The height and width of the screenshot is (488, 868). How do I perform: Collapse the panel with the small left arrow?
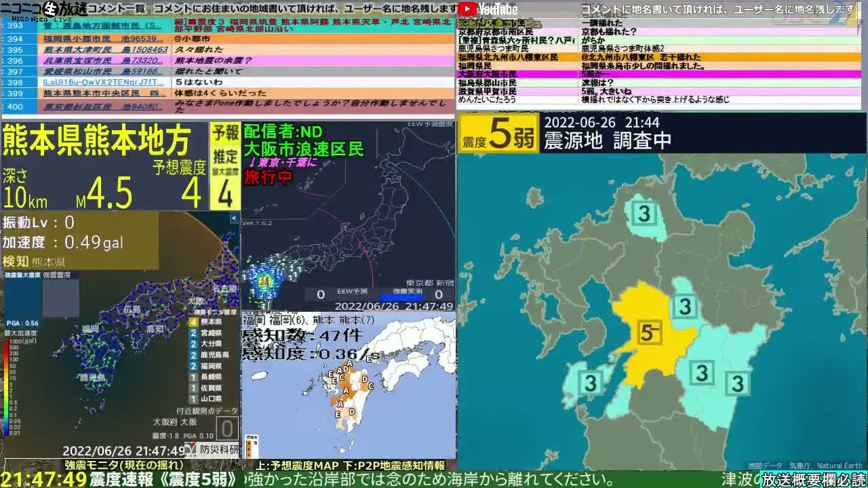point(235,218)
